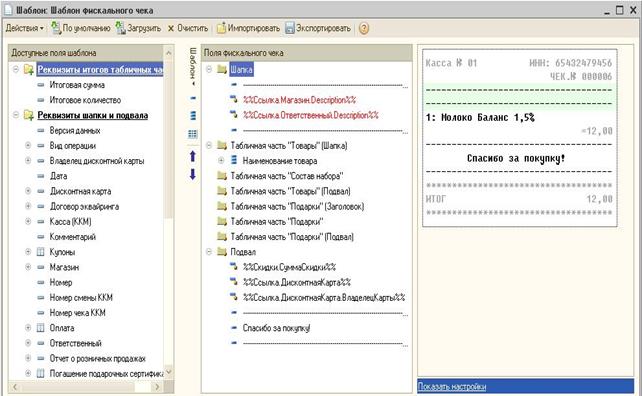Select Табличная часть "Товары" (Подвал) folder
The height and width of the screenshot is (396, 642).
pos(290,191)
